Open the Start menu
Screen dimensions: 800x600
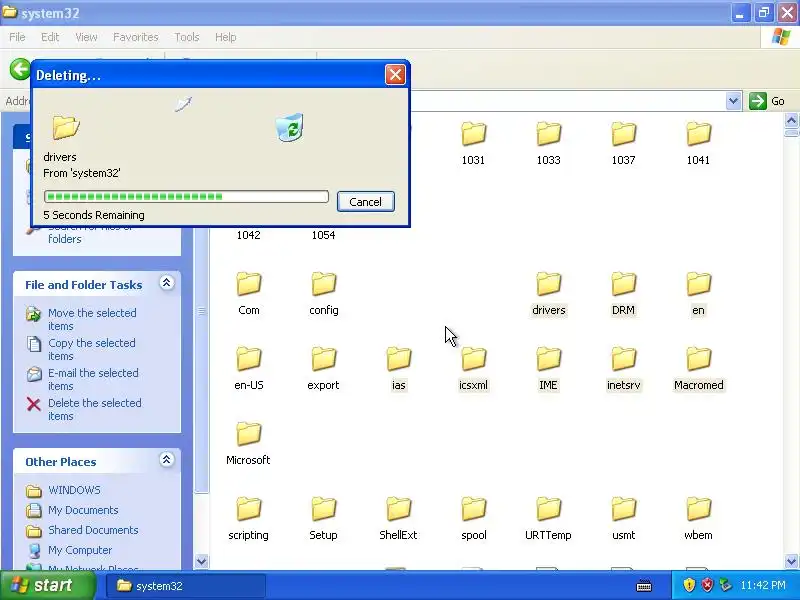[x=48, y=585]
